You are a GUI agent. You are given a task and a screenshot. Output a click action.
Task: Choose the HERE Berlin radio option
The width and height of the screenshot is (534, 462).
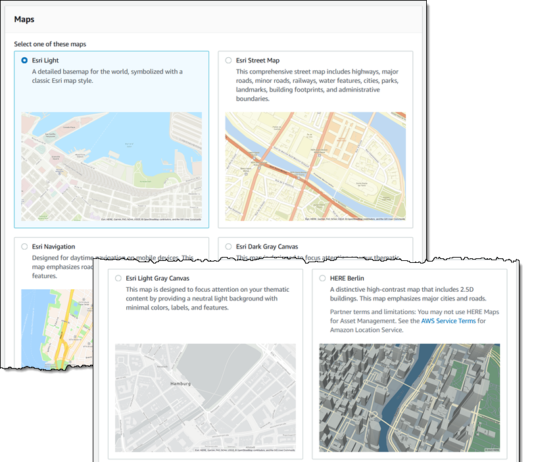tap(322, 278)
